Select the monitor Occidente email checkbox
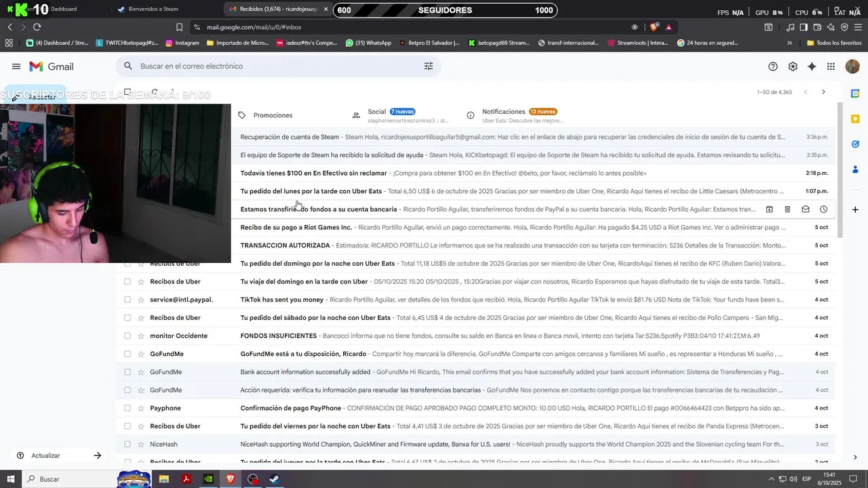Screen dimensions: 868x488 (127, 335)
